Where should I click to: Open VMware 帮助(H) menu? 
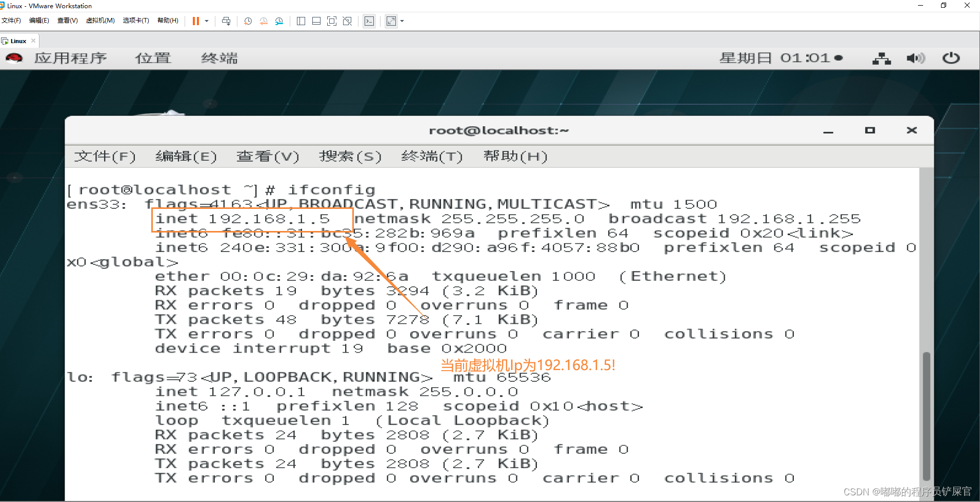tap(168, 21)
